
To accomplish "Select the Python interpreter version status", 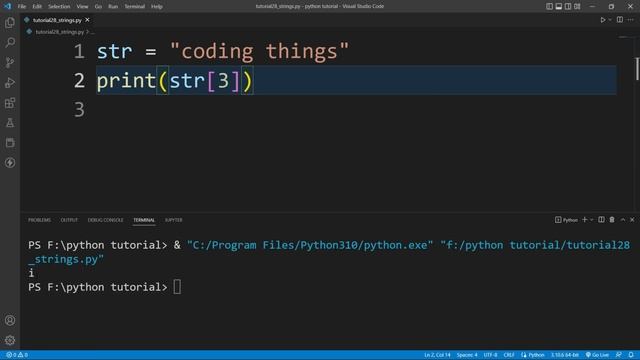I will (x=564, y=355).
